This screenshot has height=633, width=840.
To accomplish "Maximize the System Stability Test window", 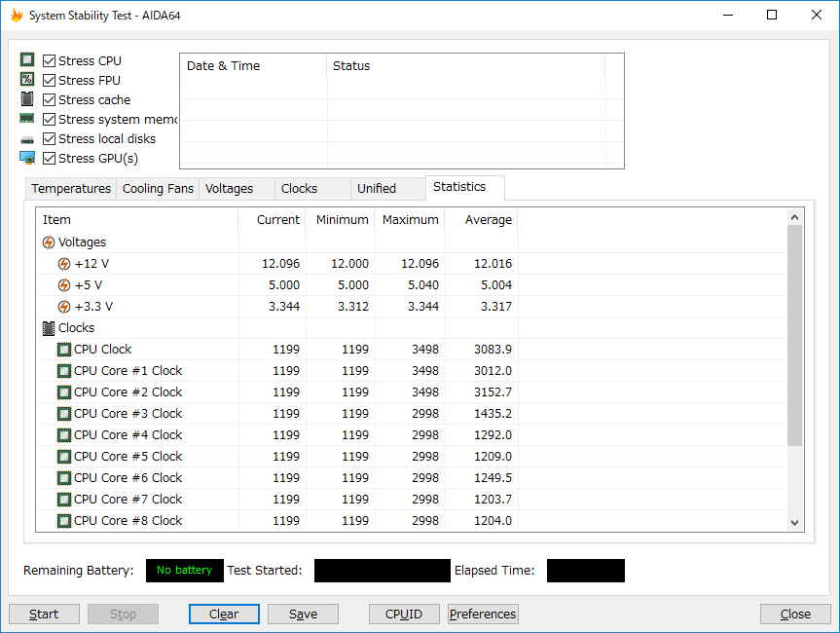I will [x=772, y=15].
